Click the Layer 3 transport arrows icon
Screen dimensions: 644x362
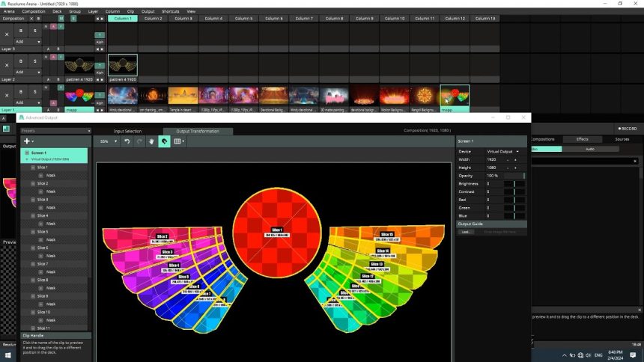pyautogui.click(x=100, y=49)
